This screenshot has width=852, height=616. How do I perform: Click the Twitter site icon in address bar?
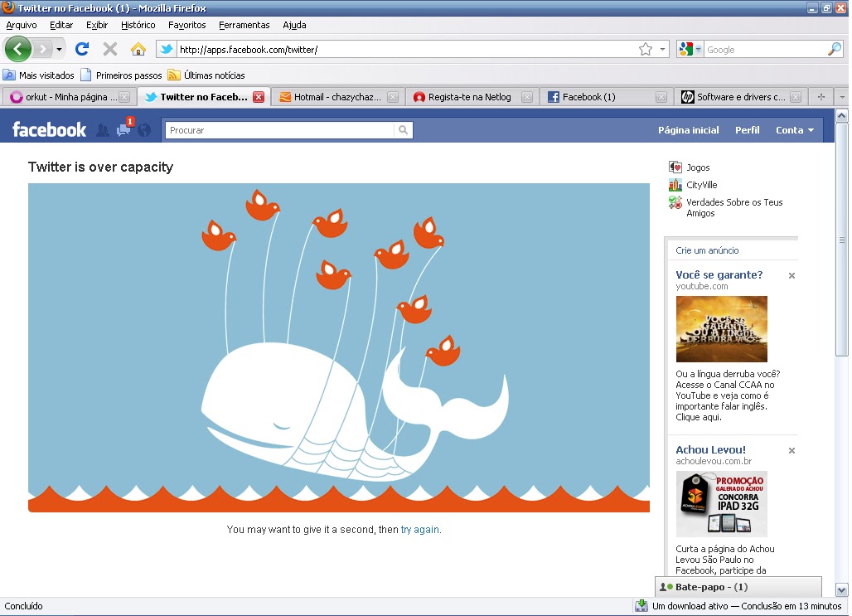click(x=167, y=50)
